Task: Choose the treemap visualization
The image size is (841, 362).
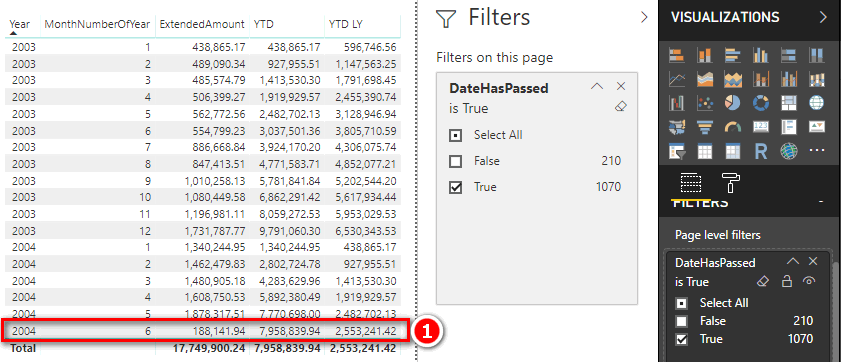Action: (x=788, y=102)
